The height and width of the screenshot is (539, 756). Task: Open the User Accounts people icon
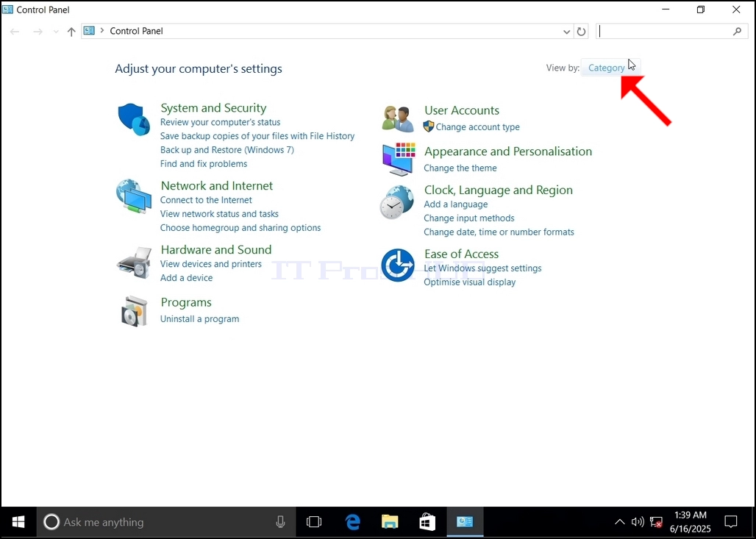[398, 118]
